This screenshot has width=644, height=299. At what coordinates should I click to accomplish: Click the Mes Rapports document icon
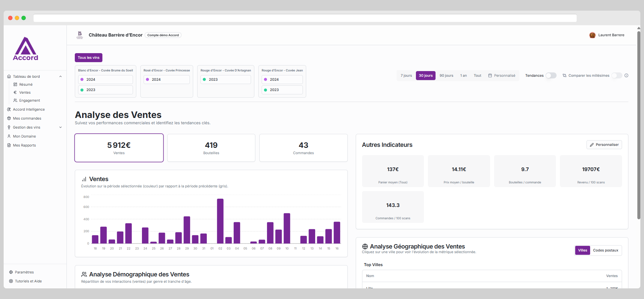coord(9,145)
